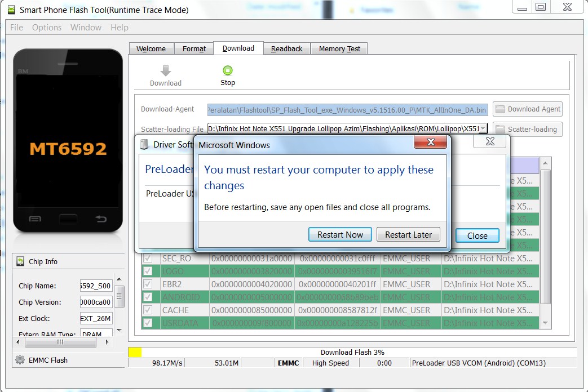The width and height of the screenshot is (588, 392).
Task: Click the phone menu key icon
Action: tap(35, 219)
